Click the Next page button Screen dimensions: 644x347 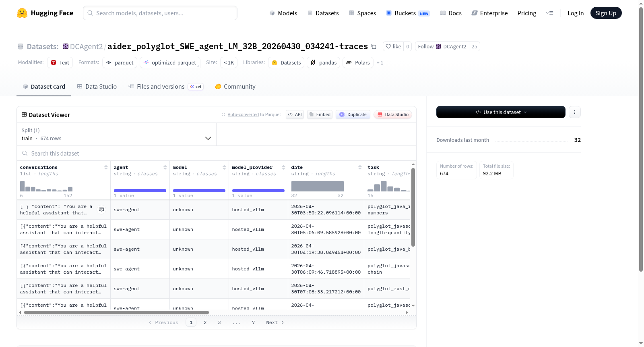coord(275,322)
